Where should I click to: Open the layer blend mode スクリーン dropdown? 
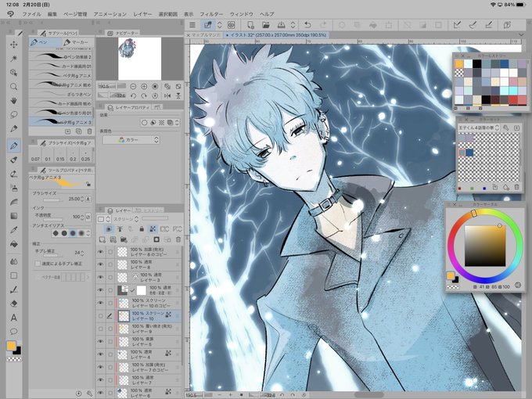(126, 219)
